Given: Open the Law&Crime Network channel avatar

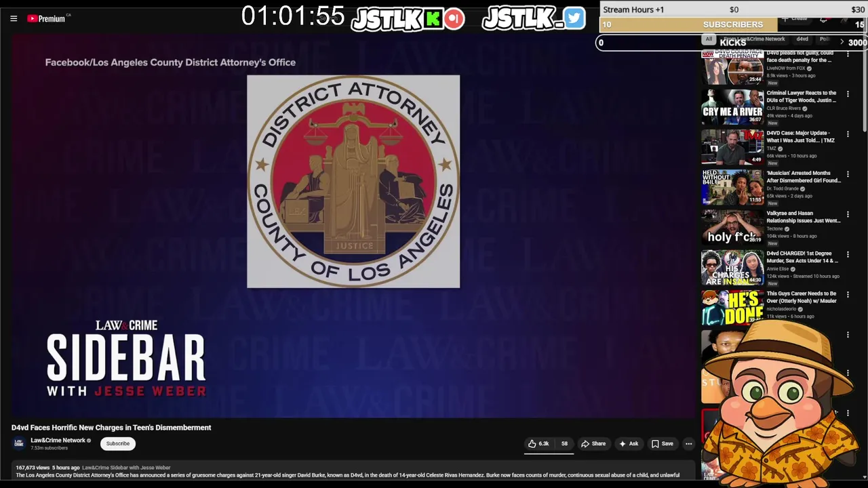Looking at the screenshot, I should click(x=19, y=443).
